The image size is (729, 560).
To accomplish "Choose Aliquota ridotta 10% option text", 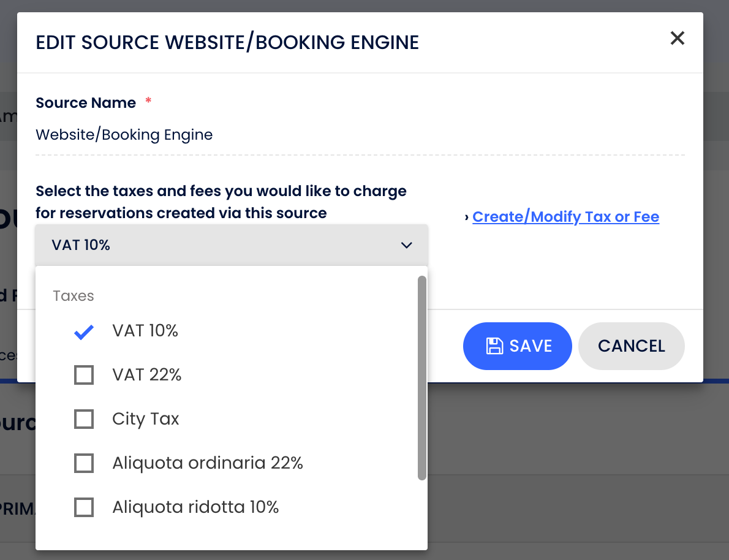I will click(x=195, y=507).
